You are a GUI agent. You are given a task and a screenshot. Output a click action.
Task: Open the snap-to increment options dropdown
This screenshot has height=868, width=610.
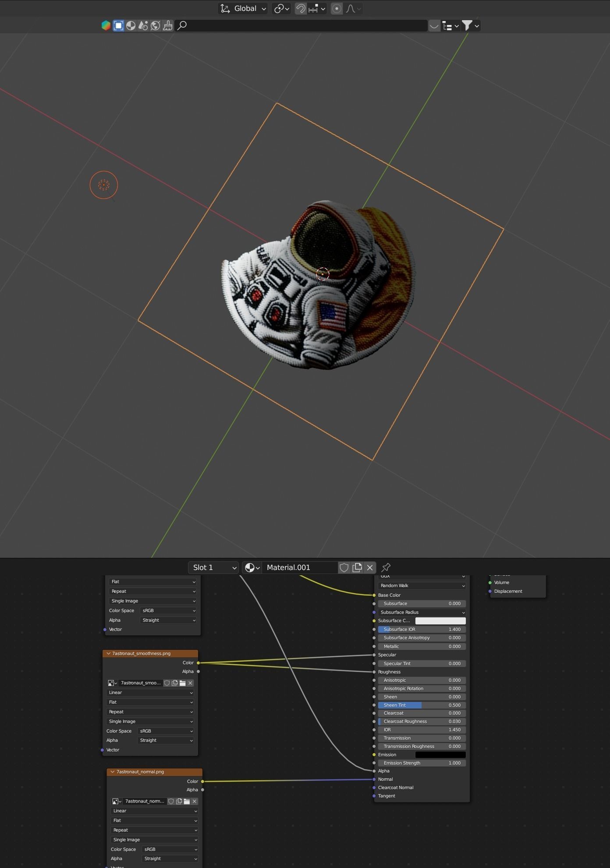coord(317,9)
